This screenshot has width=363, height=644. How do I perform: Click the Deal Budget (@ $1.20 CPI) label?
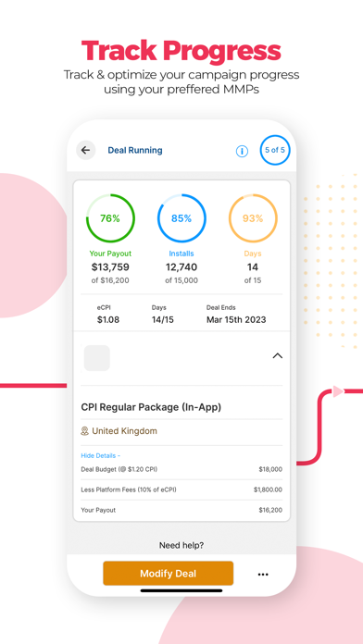[x=119, y=469]
